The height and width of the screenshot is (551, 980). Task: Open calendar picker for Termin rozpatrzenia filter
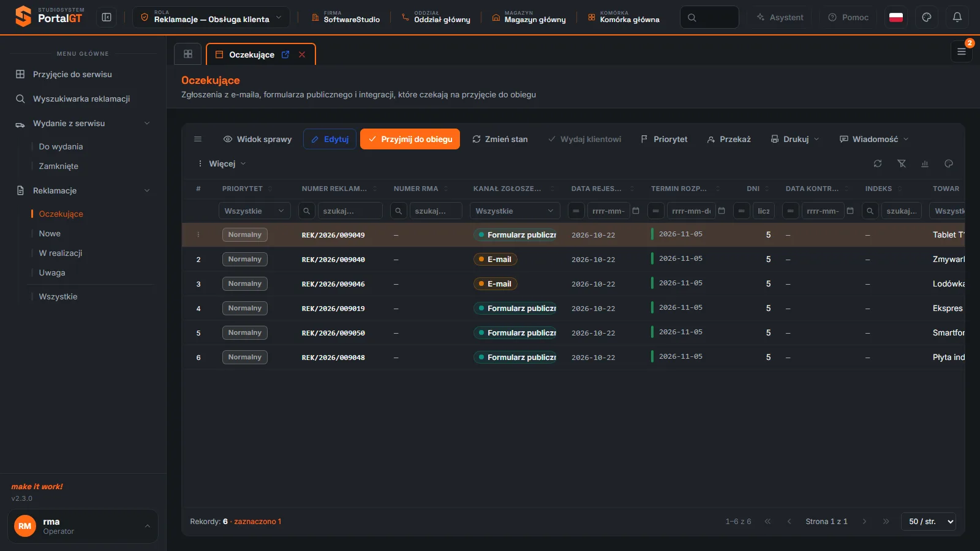pyautogui.click(x=722, y=211)
